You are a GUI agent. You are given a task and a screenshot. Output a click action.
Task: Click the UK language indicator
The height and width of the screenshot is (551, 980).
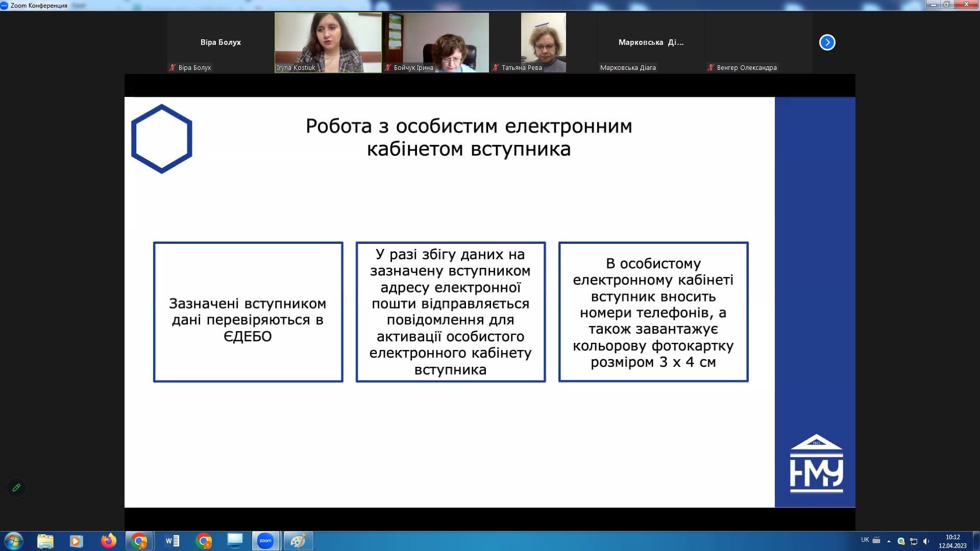tap(865, 540)
